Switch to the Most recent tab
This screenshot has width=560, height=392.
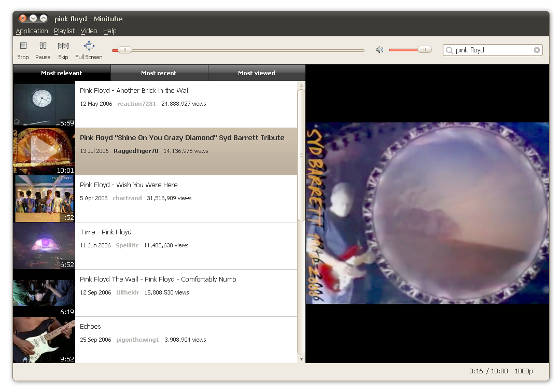pyautogui.click(x=159, y=73)
